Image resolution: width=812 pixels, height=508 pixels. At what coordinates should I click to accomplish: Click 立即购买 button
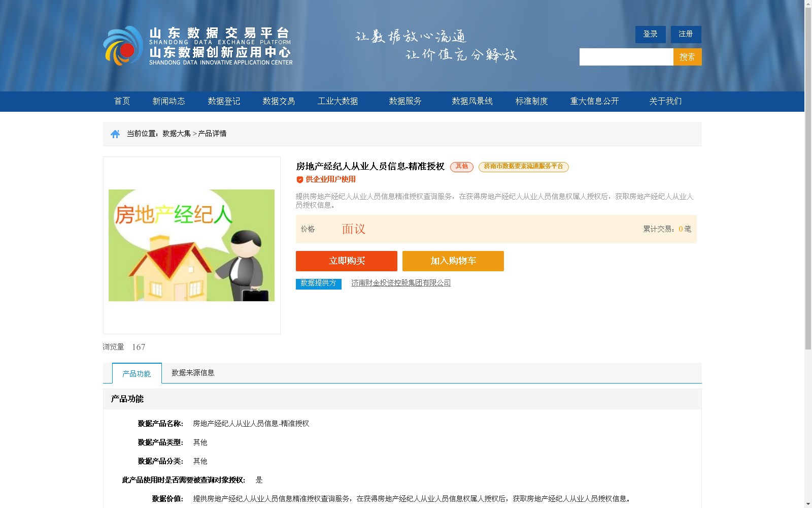(x=347, y=261)
